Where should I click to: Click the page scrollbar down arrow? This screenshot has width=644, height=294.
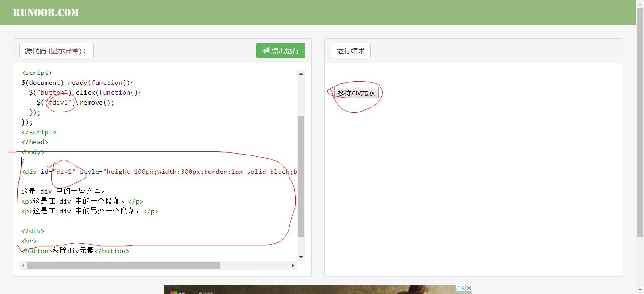(640, 290)
